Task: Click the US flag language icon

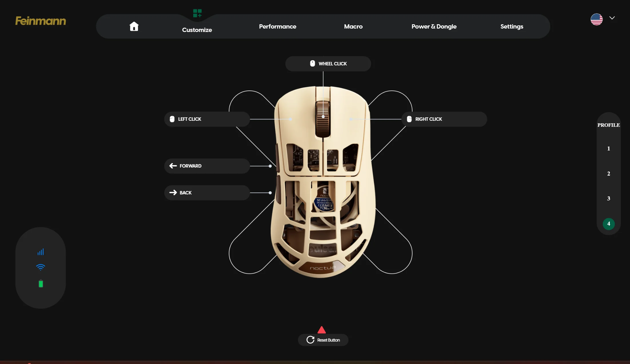Action: (597, 19)
